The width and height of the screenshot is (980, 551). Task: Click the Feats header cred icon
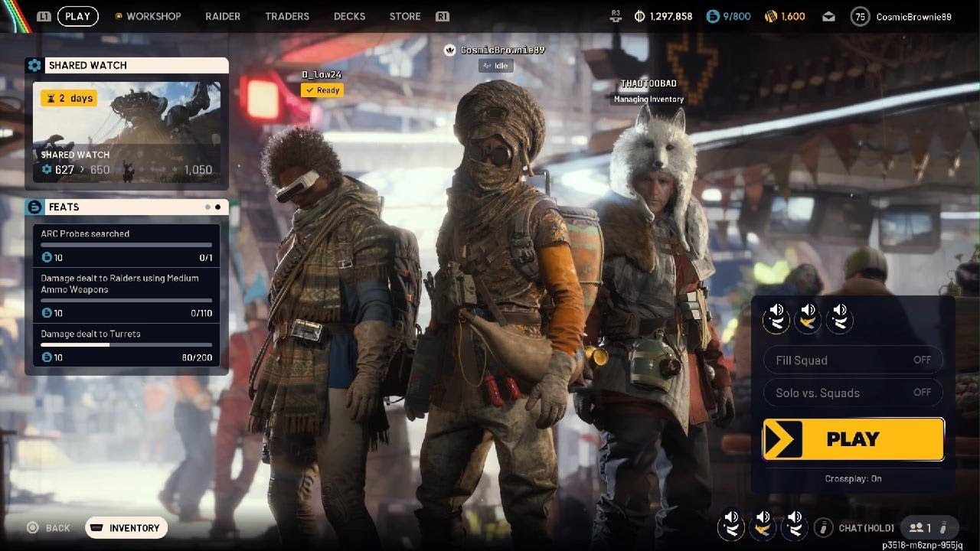point(34,207)
